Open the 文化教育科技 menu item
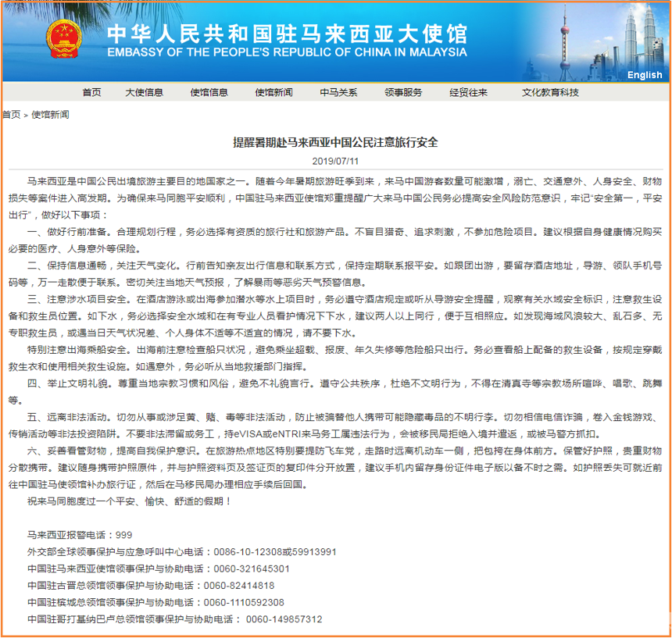 click(x=550, y=92)
